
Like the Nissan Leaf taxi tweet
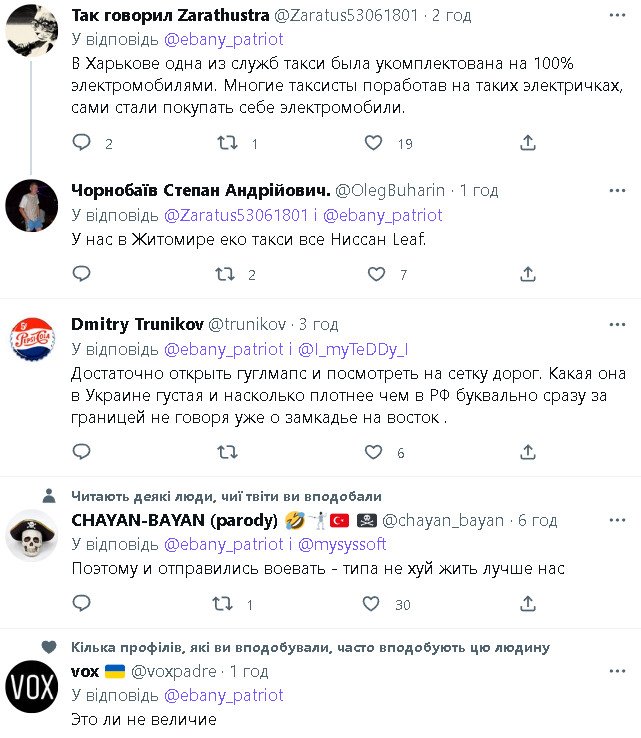376,274
